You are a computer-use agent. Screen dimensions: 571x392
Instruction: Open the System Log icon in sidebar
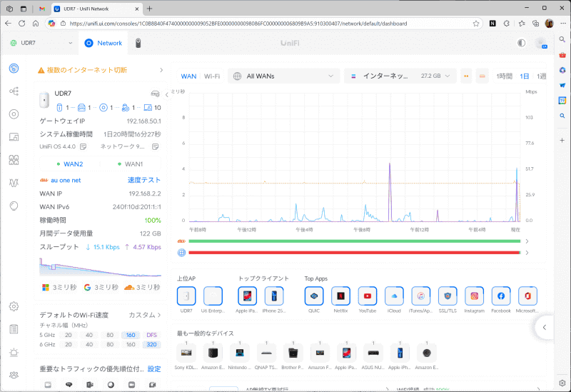click(14, 329)
